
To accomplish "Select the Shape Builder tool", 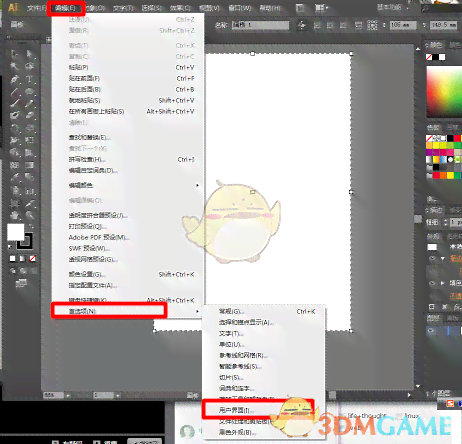I will tap(15, 153).
